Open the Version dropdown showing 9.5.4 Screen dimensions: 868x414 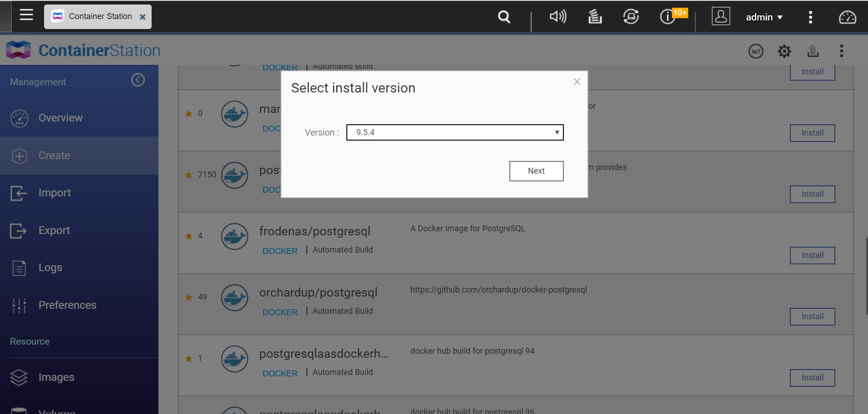[x=455, y=132]
